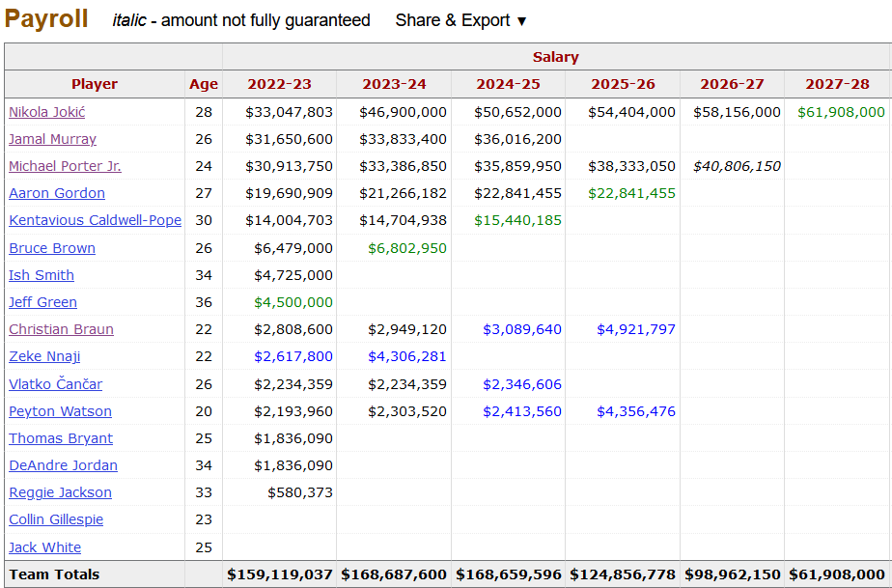Select Murray's $36,016,200 salary cell

(517, 139)
